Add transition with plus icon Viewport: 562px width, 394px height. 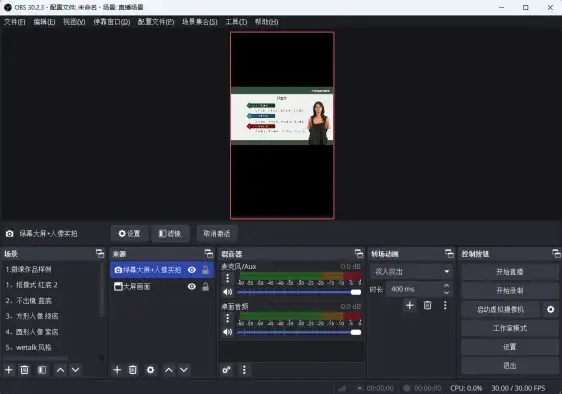click(x=410, y=305)
